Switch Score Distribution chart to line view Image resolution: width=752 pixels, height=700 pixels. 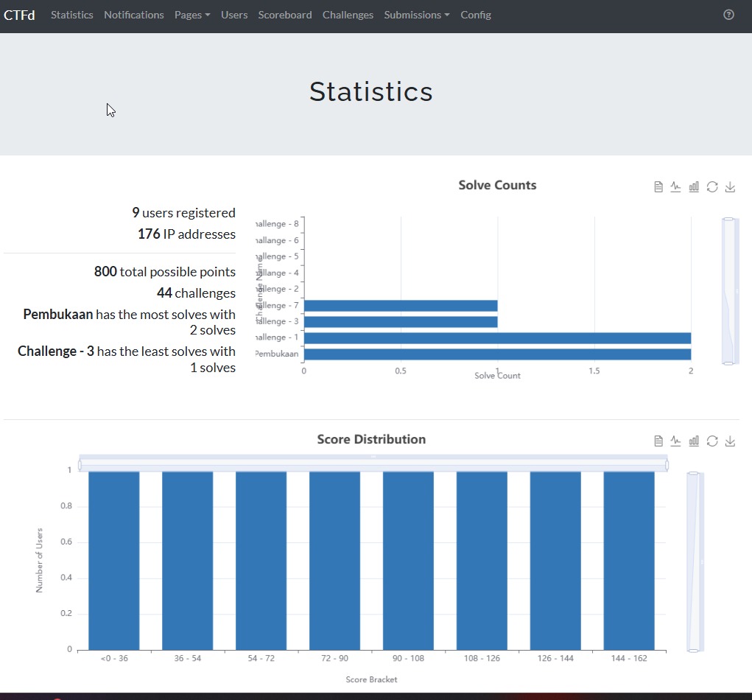(x=676, y=441)
